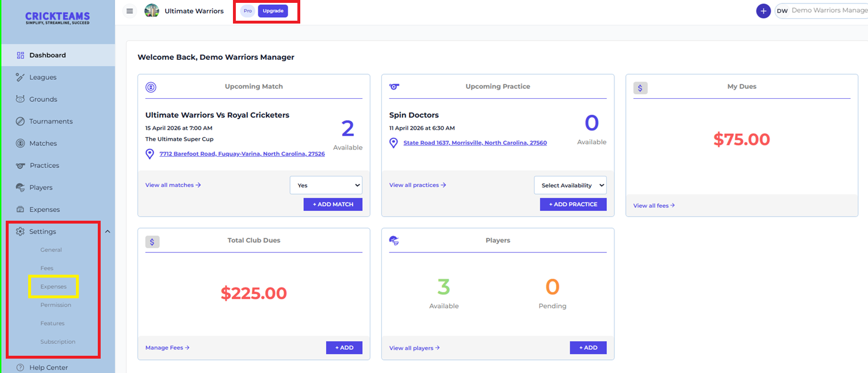
Task: Click the + ADD PRACTICE button
Action: [573, 204]
